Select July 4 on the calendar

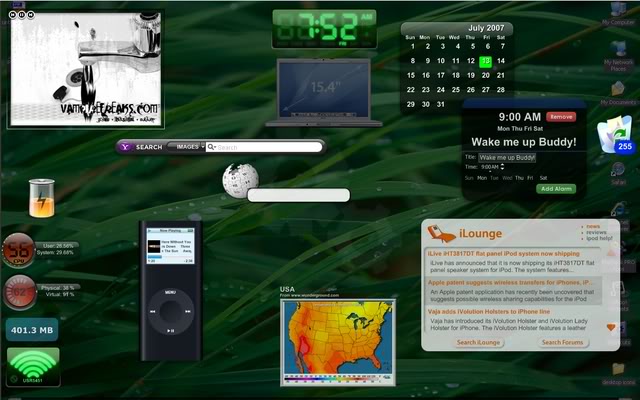pos(458,47)
